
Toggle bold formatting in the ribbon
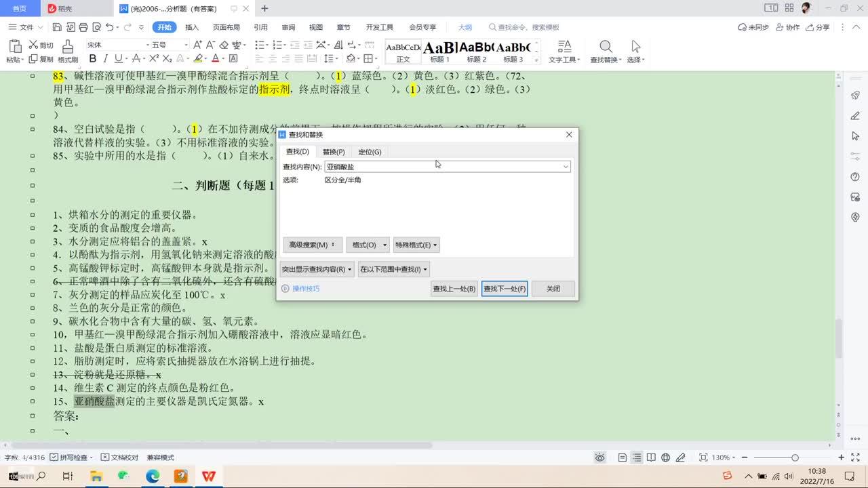(x=93, y=59)
